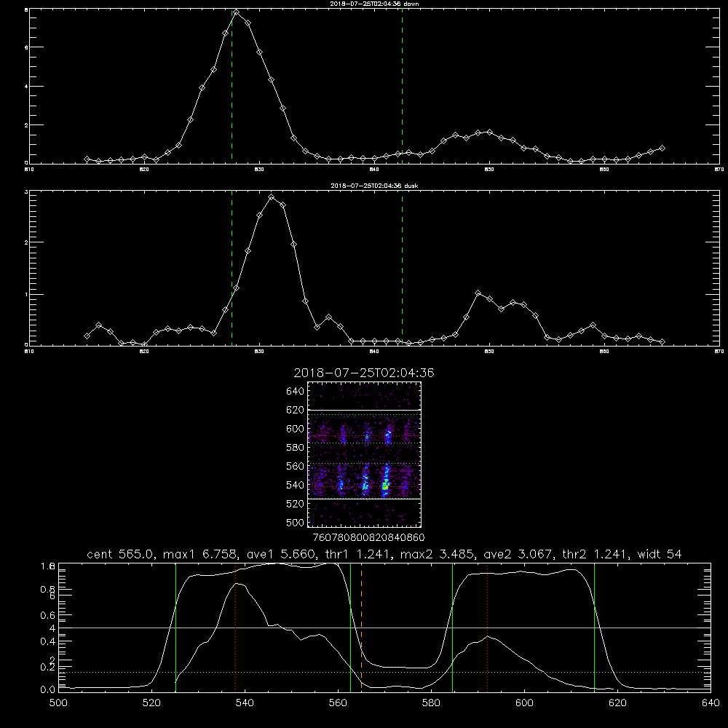Click bottom plot x-axis label 600
Viewport: 728px width, 728px height.
[524, 703]
